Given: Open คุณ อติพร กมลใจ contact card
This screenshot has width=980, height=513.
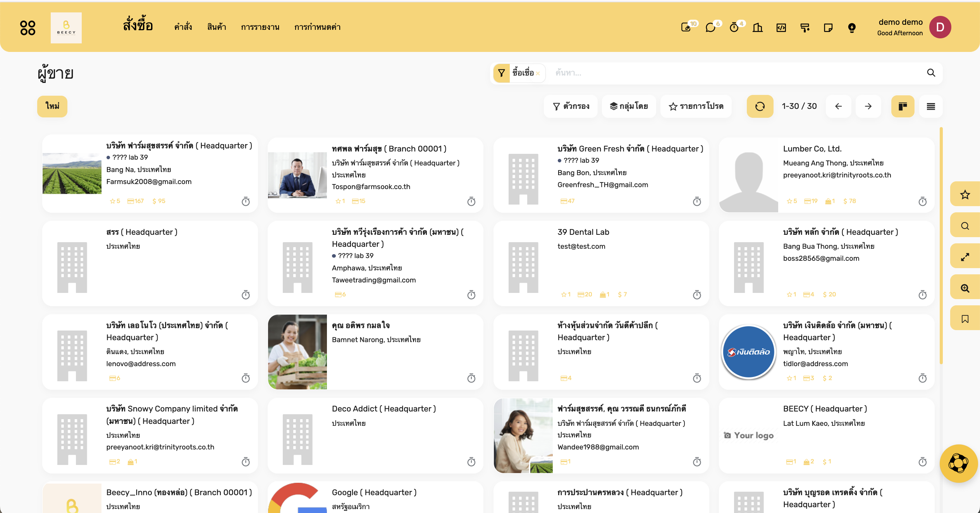Looking at the screenshot, I should pyautogui.click(x=375, y=352).
